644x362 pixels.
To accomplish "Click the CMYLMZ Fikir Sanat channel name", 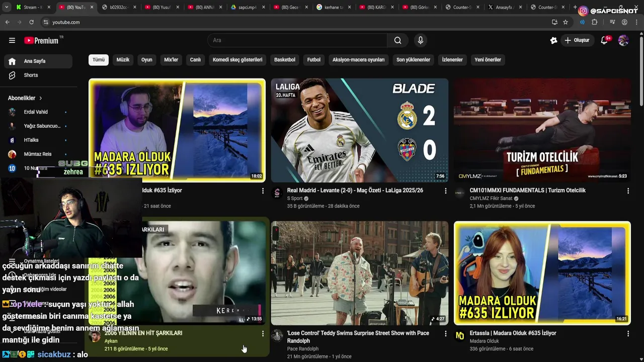I will 491,199.
